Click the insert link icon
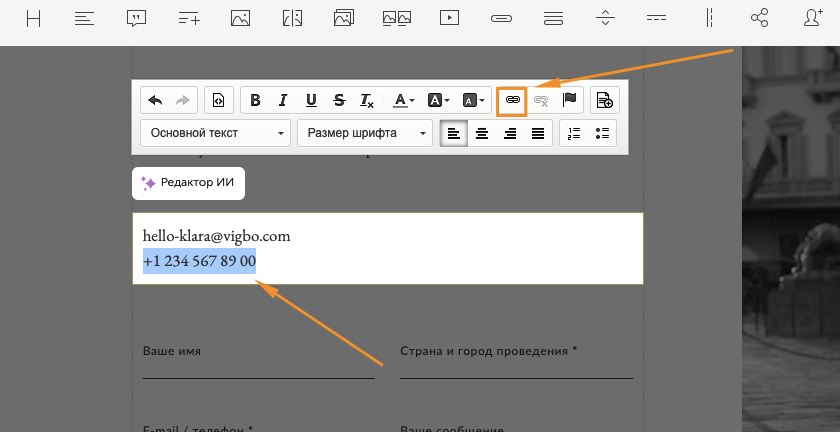Screen dimensions: 840x432 (511, 100)
